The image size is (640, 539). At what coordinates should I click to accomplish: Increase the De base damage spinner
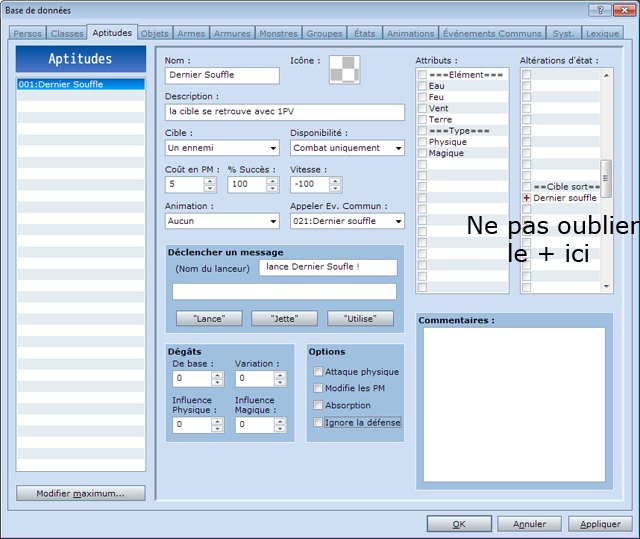coord(217,375)
